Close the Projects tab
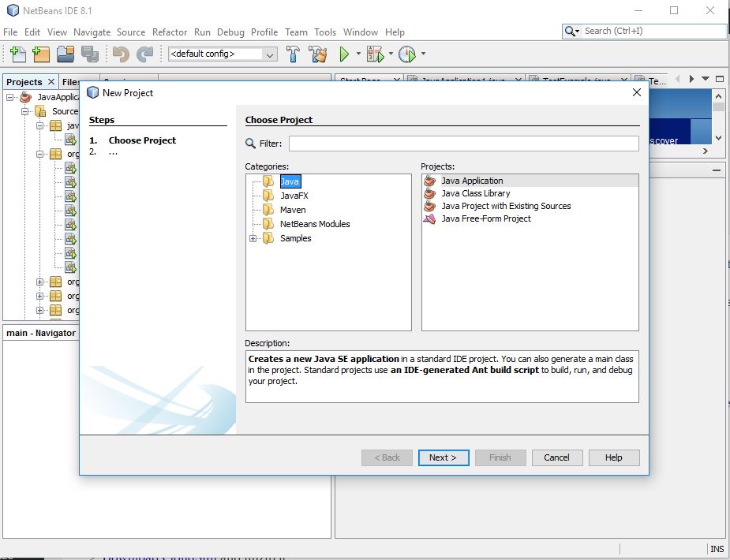 (51, 82)
